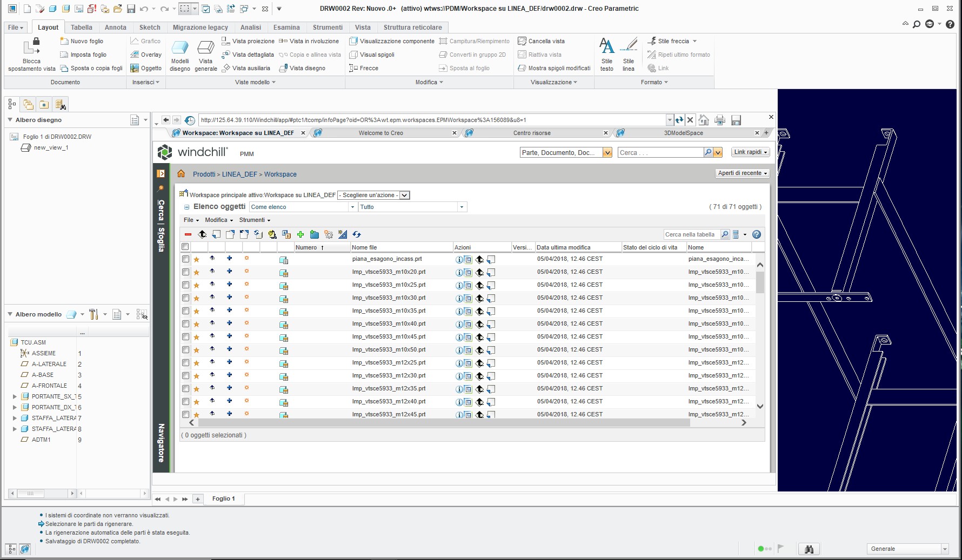Click Vista dettagliata tool

pyautogui.click(x=248, y=55)
